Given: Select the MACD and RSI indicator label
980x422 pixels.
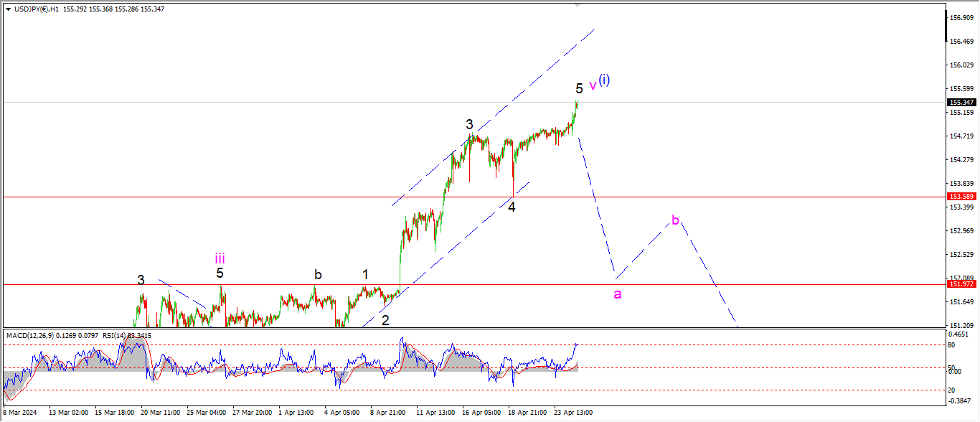Looking at the screenshot, I should 69,335.
